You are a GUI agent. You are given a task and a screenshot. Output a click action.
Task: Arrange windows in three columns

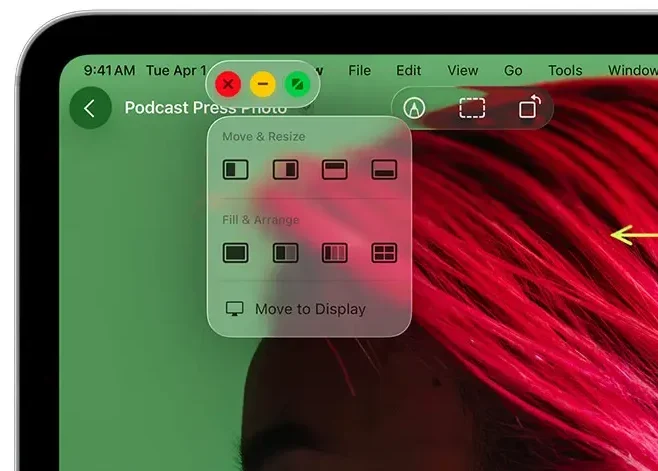(x=334, y=253)
